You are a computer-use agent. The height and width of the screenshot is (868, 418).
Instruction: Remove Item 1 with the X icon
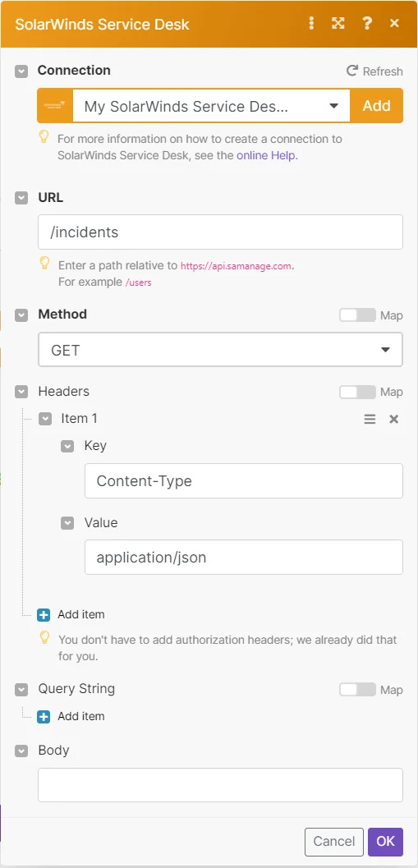[x=393, y=419]
